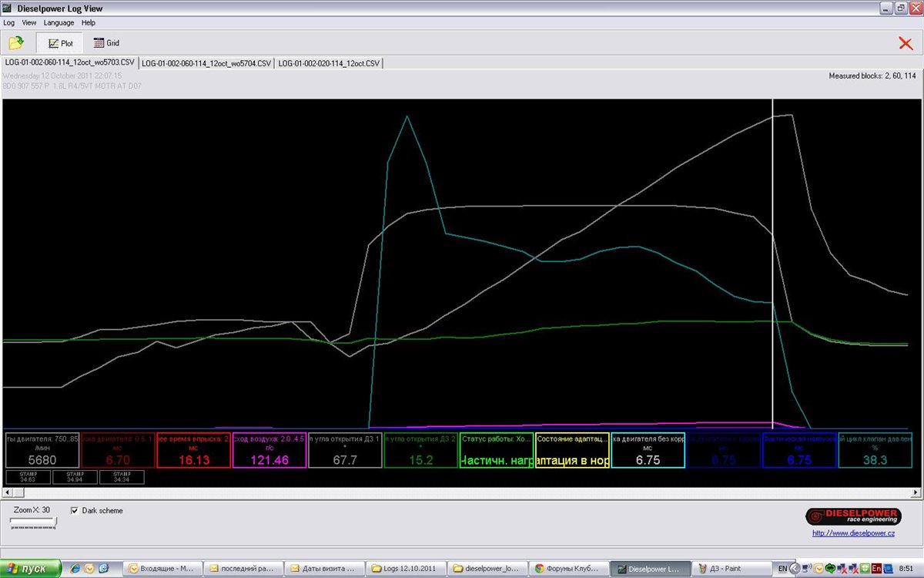Open the 'последний ра...' taskbar window
The image size is (924, 578).
[x=242, y=569]
